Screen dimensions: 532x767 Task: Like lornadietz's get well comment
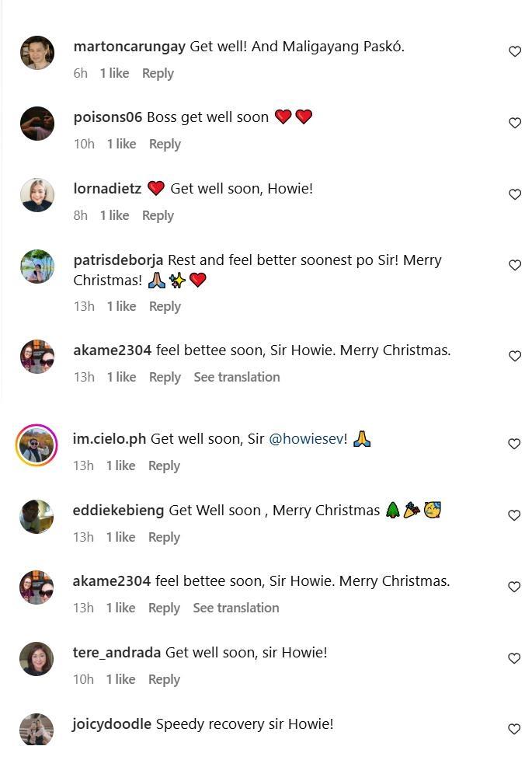point(515,194)
